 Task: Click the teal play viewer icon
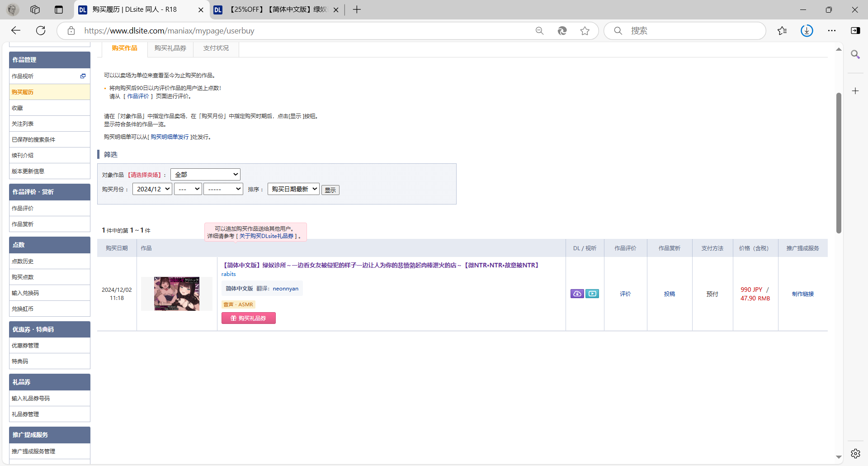coord(592,294)
